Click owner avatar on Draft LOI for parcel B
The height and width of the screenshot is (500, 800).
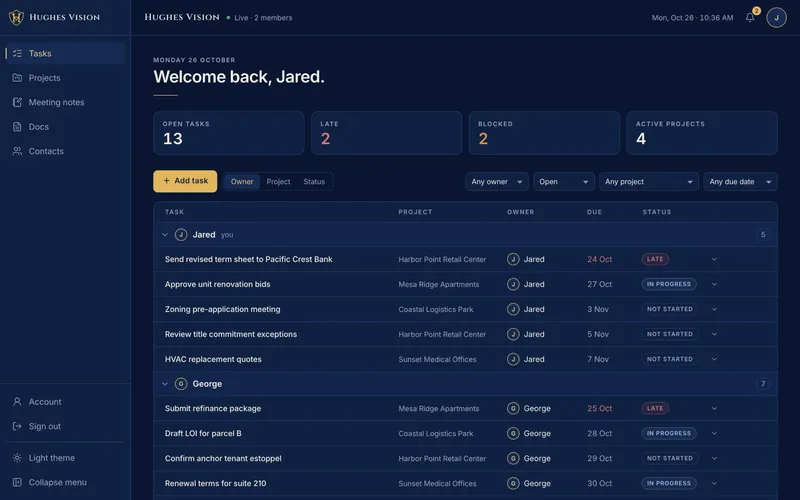(x=513, y=433)
